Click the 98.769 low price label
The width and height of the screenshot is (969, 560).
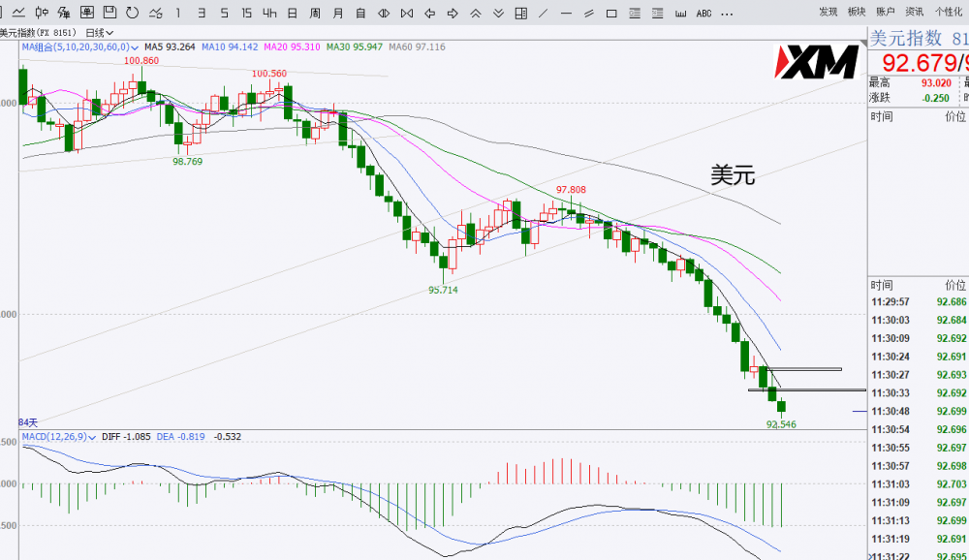187,162
